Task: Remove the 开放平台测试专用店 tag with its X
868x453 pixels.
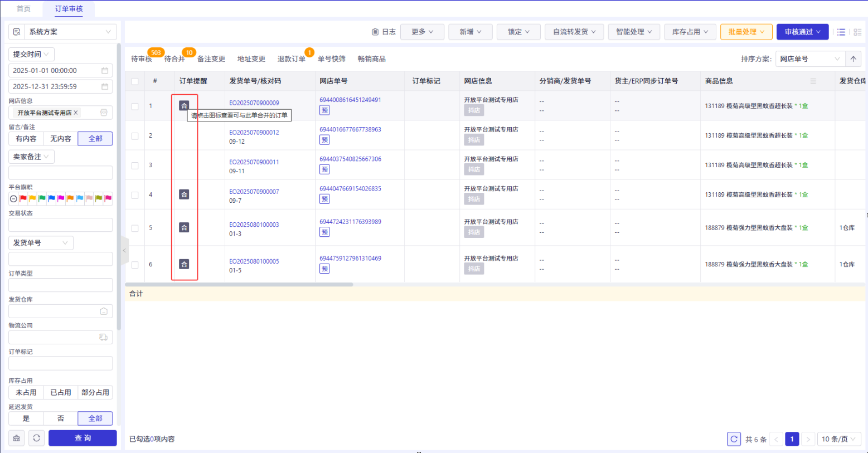Action: (x=76, y=113)
